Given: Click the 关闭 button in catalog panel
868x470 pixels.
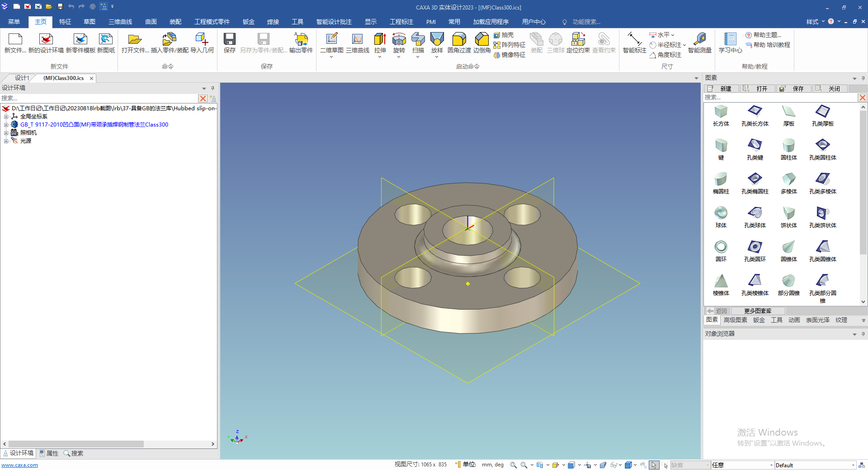Looking at the screenshot, I should coord(830,89).
